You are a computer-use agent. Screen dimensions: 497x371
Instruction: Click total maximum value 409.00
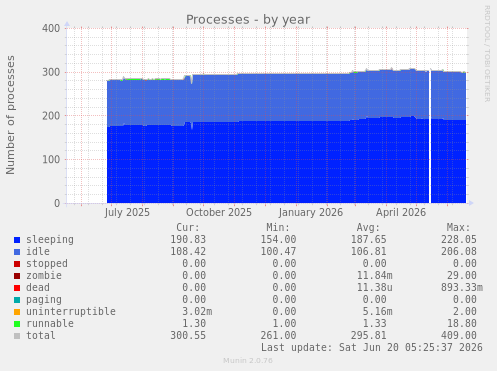[x=459, y=335]
